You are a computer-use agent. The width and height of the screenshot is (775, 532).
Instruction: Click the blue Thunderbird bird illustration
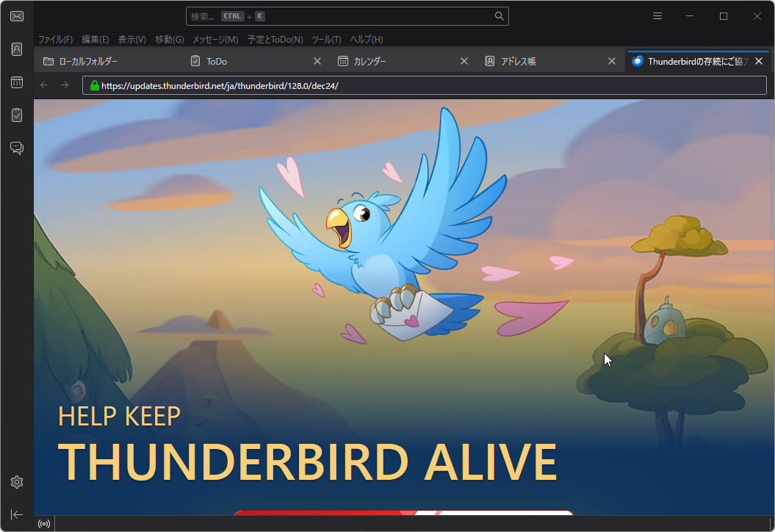click(383, 225)
